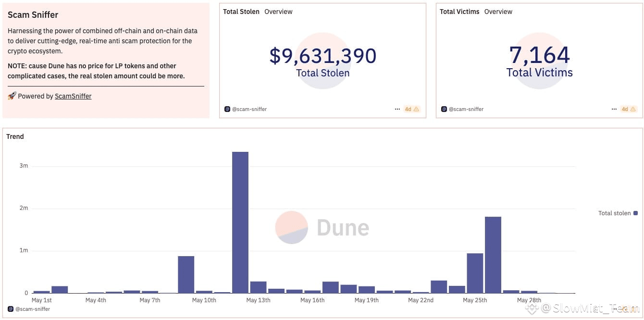Toggle the Total stolen legend swatch
644x320 pixels.
[635, 213]
